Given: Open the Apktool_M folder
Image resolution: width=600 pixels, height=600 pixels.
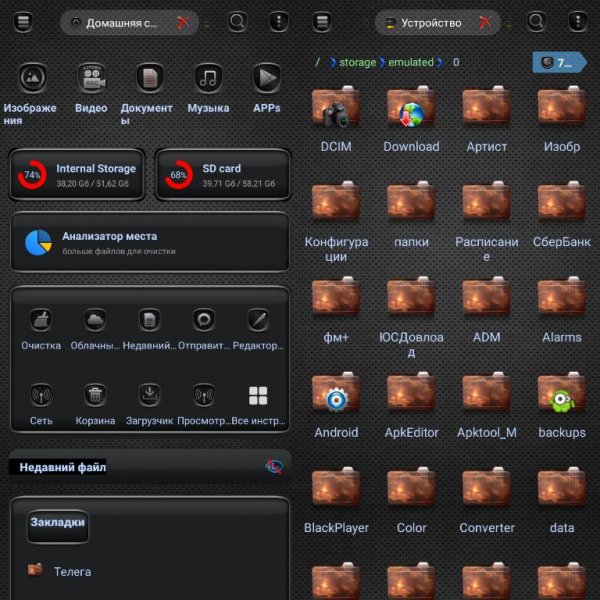Looking at the screenshot, I should [x=486, y=393].
